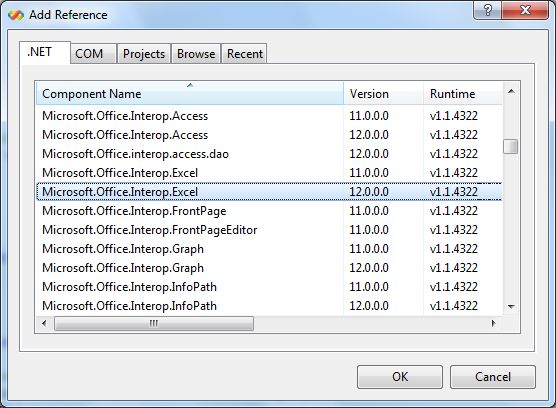This screenshot has height=408, width=556.
Task: Select Microsoft.Office.interop.access.dao row
Action: [269, 154]
